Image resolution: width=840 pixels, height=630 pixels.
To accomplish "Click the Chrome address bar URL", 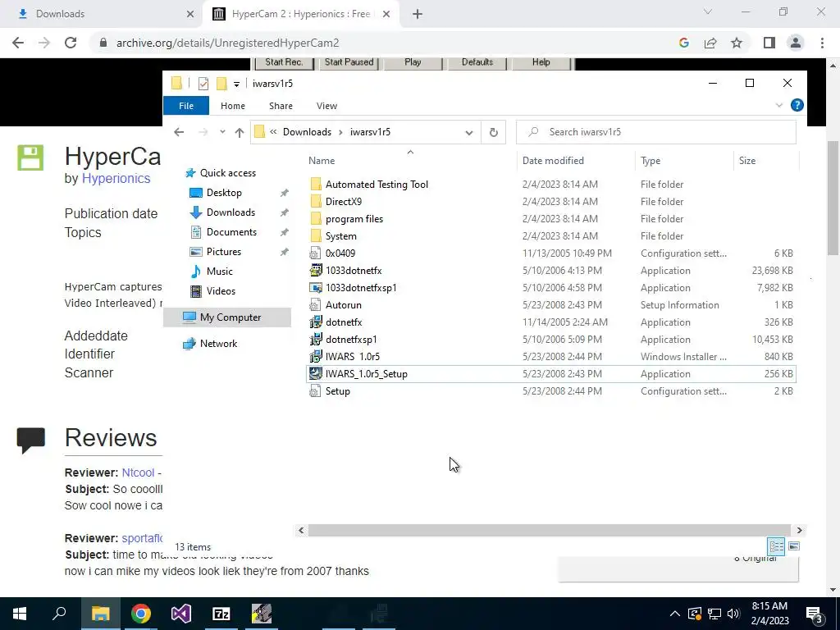I will 228,43.
